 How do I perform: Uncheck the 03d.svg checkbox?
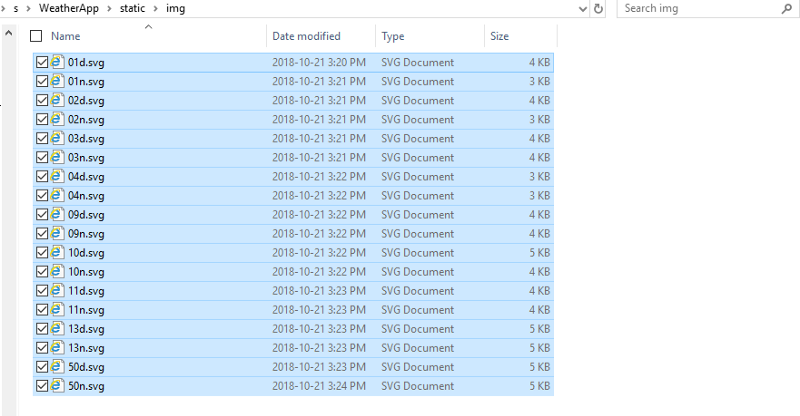(41, 138)
